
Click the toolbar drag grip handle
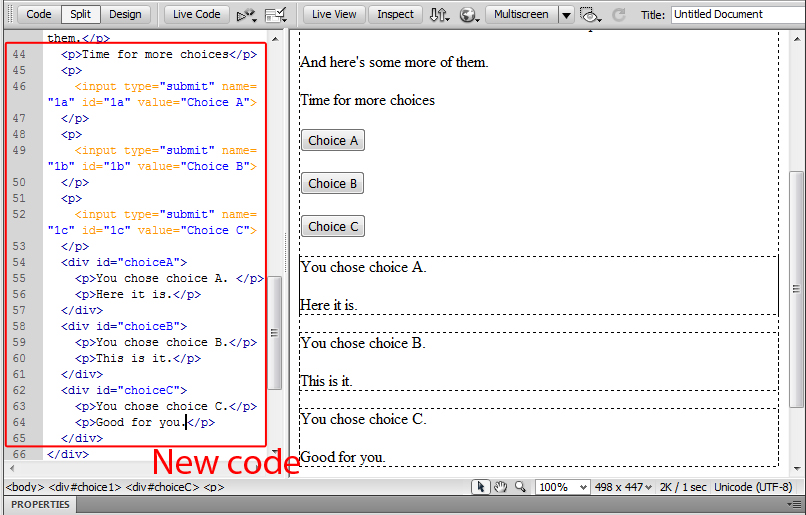click(x=10, y=14)
